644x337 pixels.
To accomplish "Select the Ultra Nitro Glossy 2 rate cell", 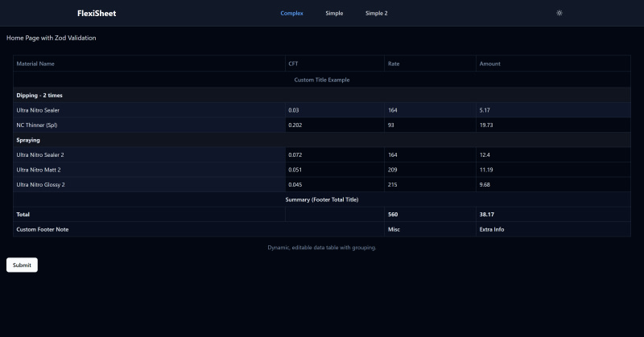I will coord(429,184).
